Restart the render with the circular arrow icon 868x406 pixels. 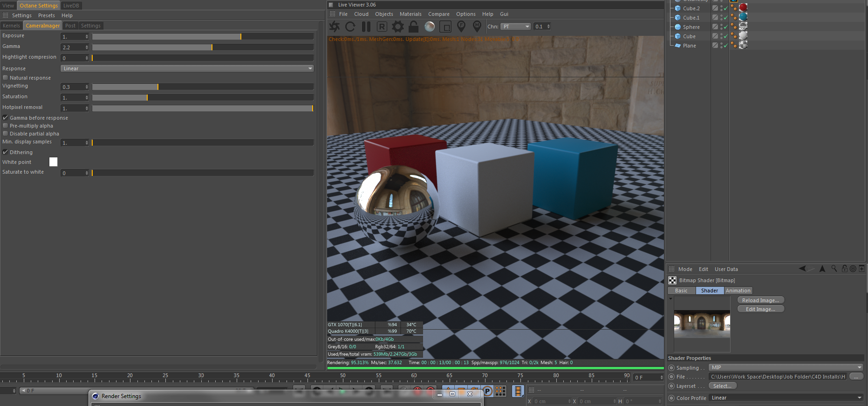pos(350,27)
